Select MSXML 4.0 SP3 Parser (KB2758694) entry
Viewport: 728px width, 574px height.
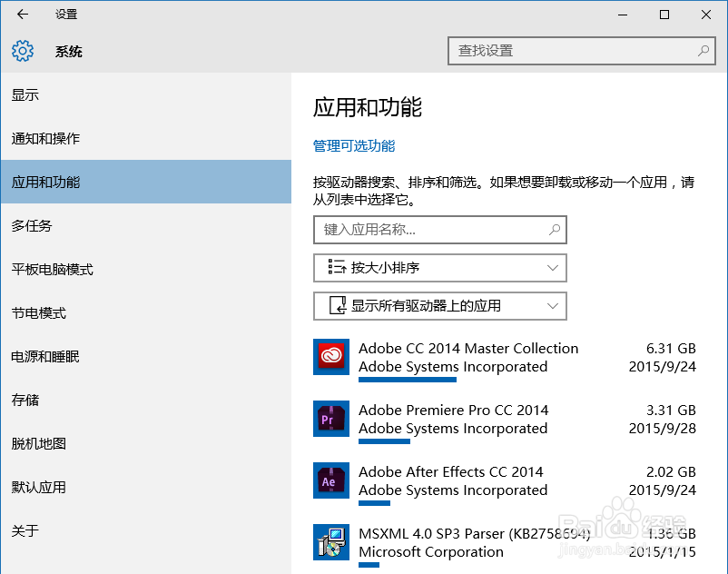tap(505, 545)
